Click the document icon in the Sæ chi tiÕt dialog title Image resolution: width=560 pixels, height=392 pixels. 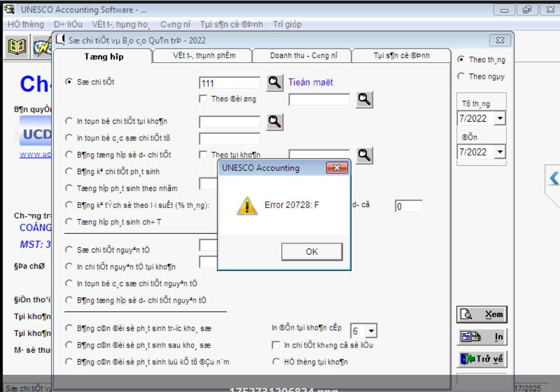click(61, 39)
